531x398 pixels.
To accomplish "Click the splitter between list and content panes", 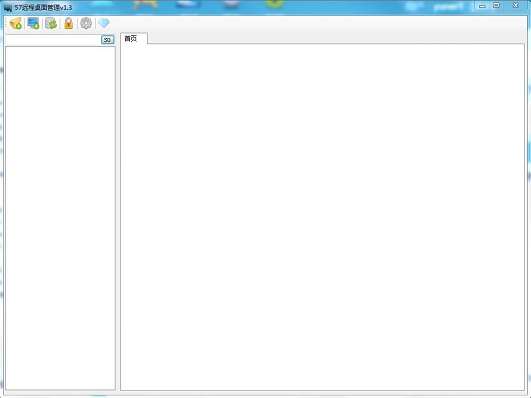I will [118, 212].
